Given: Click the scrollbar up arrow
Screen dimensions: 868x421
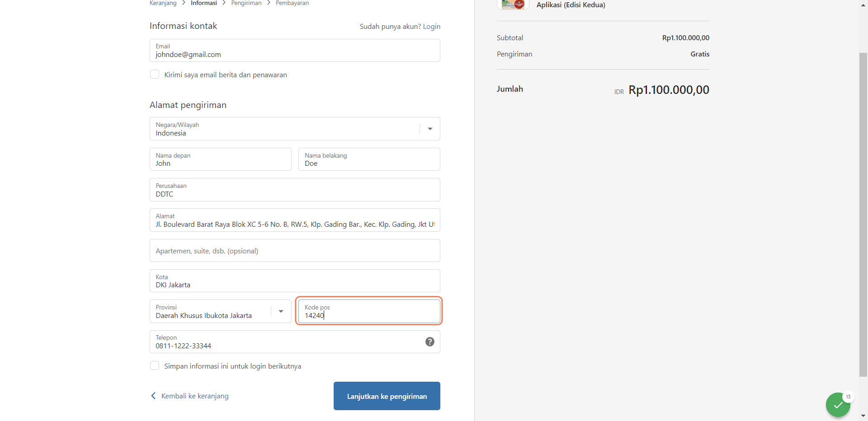Looking at the screenshot, I should coord(863,5).
